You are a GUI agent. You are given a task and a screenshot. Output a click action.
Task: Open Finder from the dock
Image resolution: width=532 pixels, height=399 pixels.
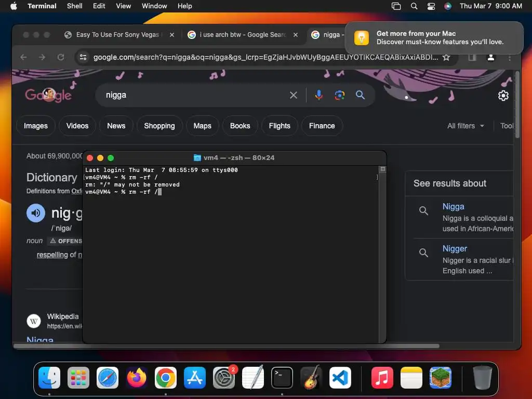(x=49, y=378)
